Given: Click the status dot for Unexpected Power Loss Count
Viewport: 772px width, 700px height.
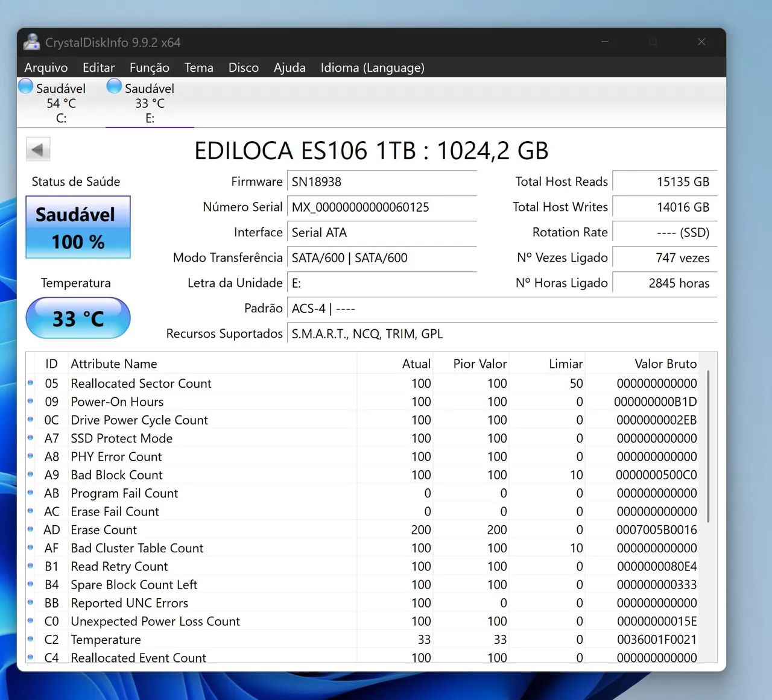Looking at the screenshot, I should pyautogui.click(x=30, y=620).
